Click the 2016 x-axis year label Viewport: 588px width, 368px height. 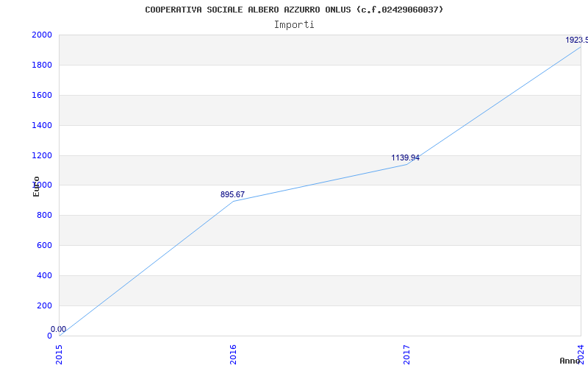233,355
